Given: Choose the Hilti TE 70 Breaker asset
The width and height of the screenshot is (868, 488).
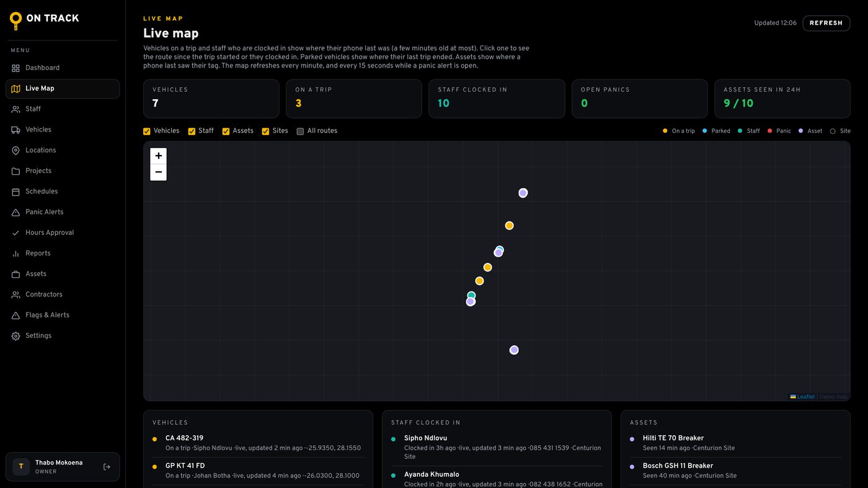Looking at the screenshot, I should click(x=735, y=443).
